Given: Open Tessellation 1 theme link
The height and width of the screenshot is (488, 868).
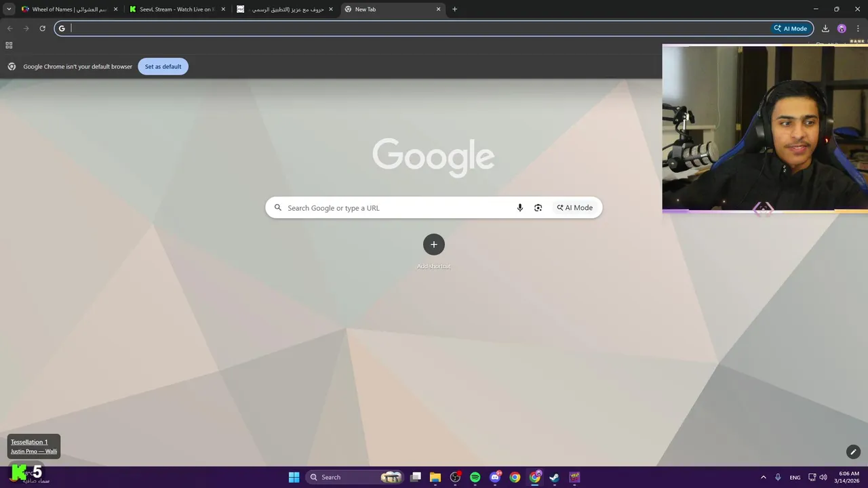Looking at the screenshot, I should click(29, 442).
